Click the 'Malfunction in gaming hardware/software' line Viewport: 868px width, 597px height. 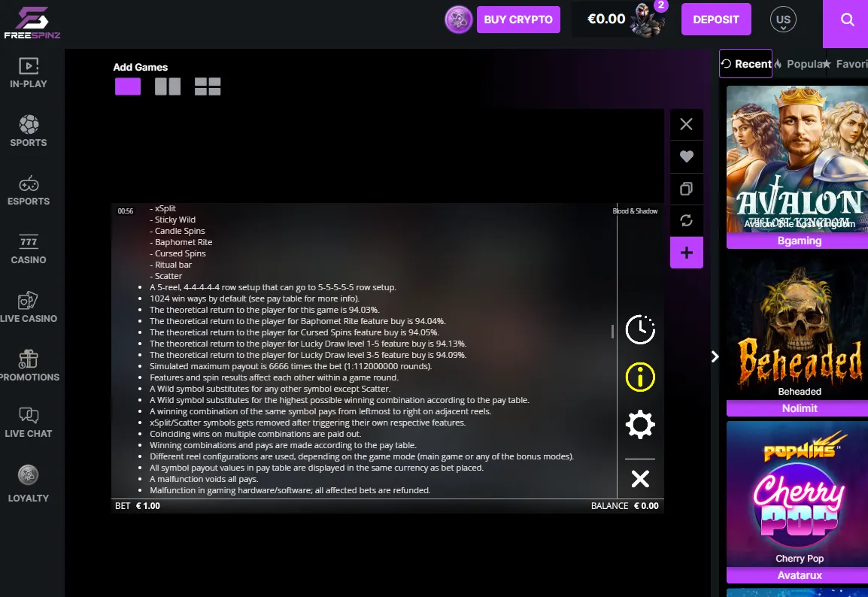pyautogui.click(x=290, y=490)
